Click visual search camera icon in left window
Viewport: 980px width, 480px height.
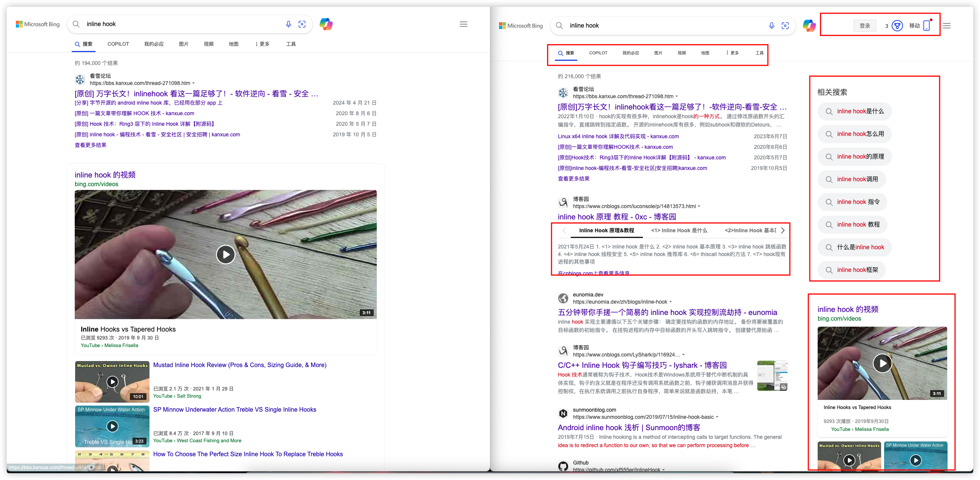(302, 24)
